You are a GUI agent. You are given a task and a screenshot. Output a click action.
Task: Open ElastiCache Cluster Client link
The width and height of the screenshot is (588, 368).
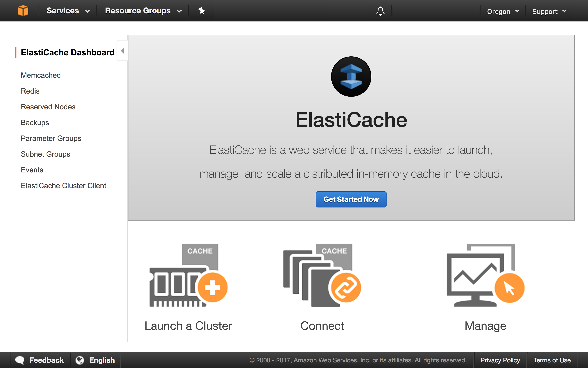coord(63,186)
